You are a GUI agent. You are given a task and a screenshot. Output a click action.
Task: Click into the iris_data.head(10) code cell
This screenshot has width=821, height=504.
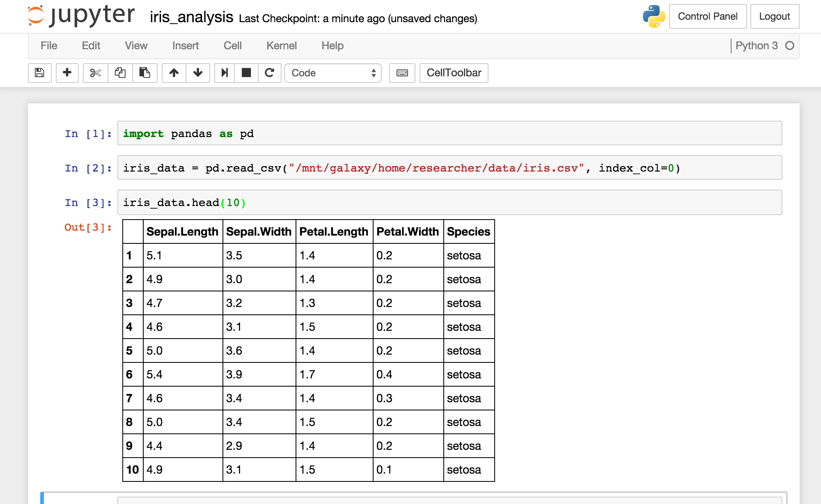point(449,202)
